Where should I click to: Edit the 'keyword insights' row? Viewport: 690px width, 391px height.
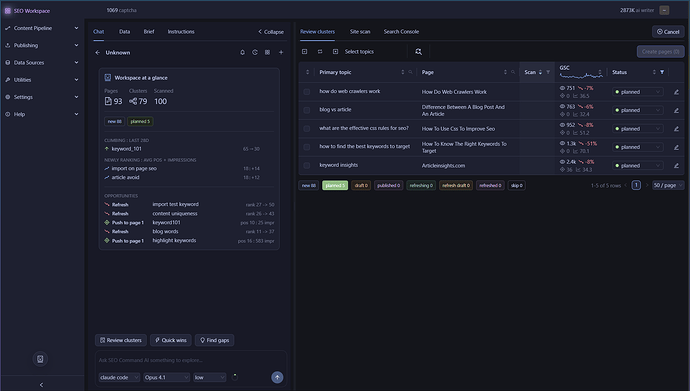[x=676, y=166]
